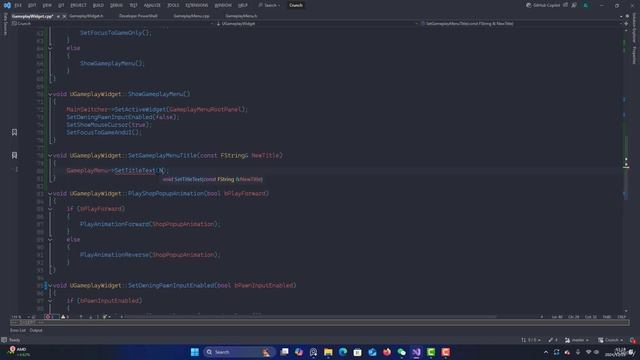The width and height of the screenshot is (640, 360).
Task: Click the user account avatar icon
Action: [x=586, y=5]
